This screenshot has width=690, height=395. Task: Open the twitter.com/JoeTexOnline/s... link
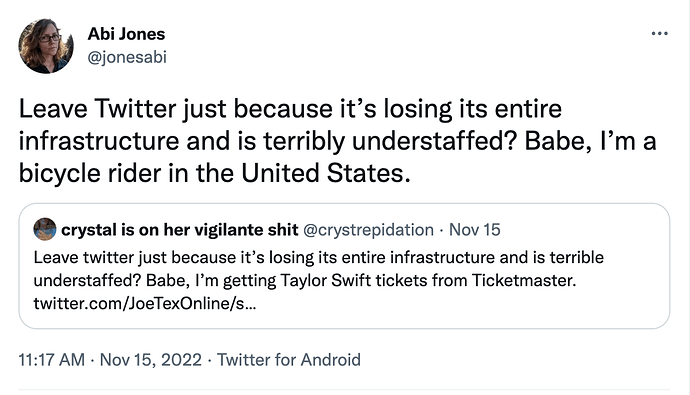tap(144, 304)
